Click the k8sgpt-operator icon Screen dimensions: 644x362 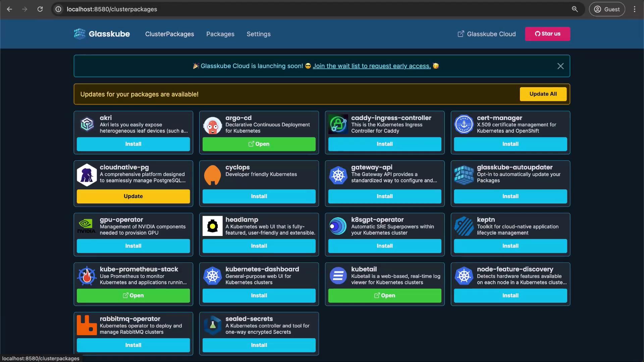point(338,226)
